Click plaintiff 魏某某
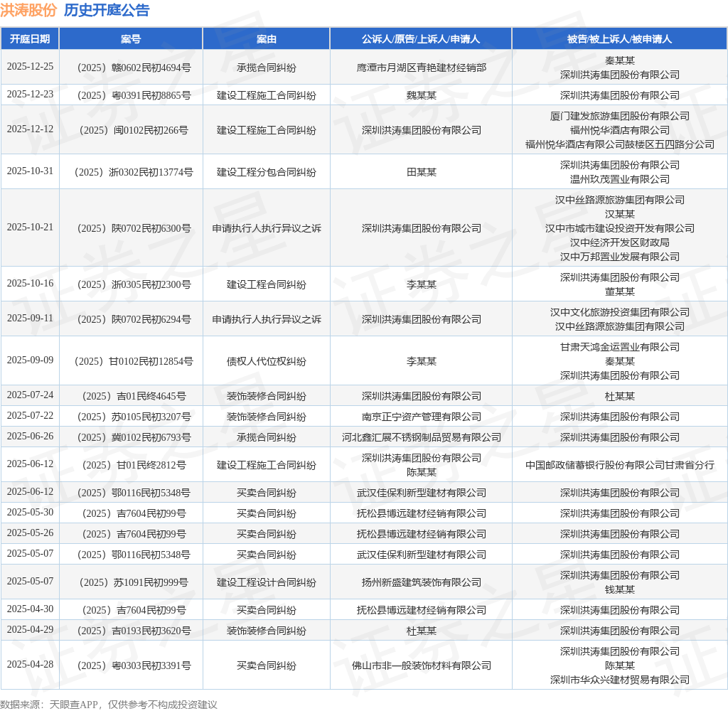Image resolution: width=728 pixels, height=711 pixels. point(421,96)
